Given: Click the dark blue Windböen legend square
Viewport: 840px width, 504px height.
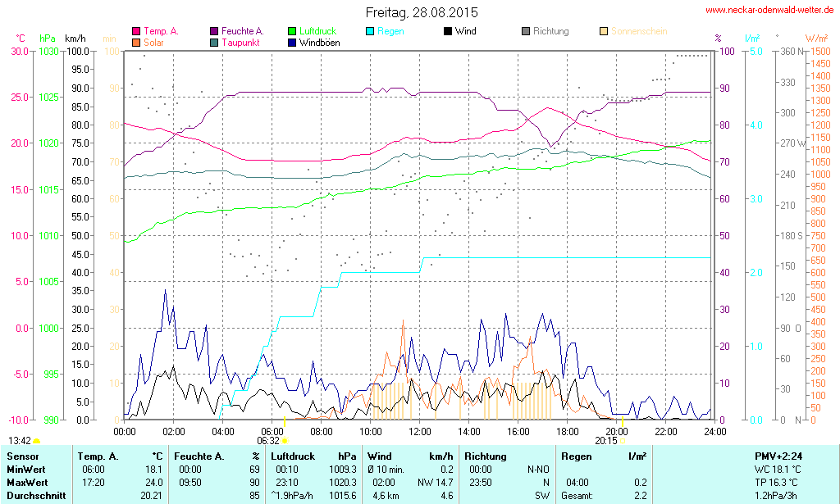Looking at the screenshot, I should click(293, 42).
